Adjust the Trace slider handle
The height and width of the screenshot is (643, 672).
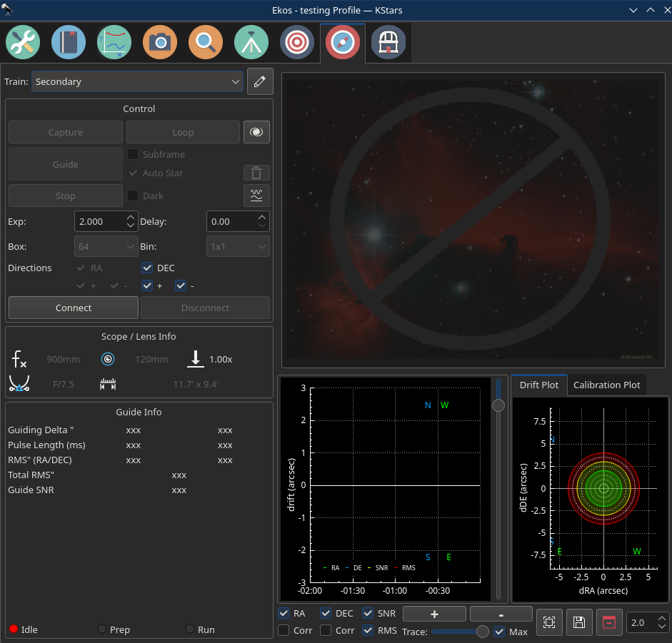click(483, 632)
